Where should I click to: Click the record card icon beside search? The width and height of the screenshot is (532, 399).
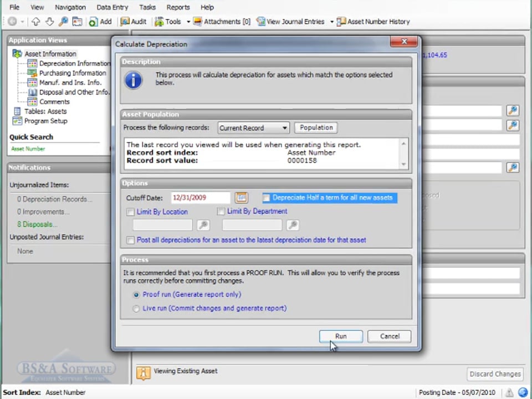78,22
